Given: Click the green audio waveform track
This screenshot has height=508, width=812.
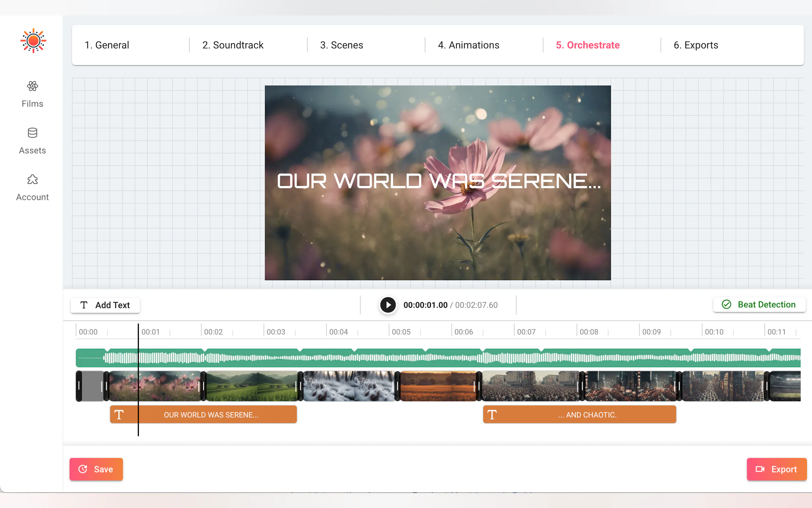Looking at the screenshot, I should [x=436, y=358].
